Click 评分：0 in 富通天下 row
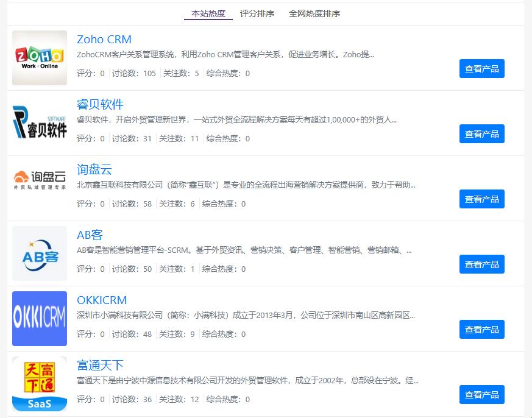This screenshot has width=532, height=418. 91,399
